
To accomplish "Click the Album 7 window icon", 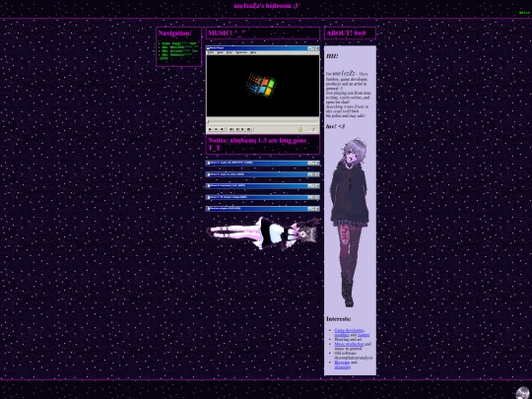I will [208, 197].
